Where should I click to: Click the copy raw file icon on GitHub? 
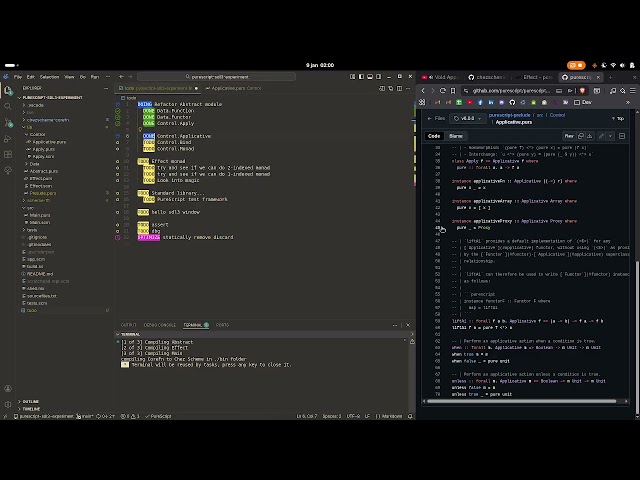pos(580,136)
